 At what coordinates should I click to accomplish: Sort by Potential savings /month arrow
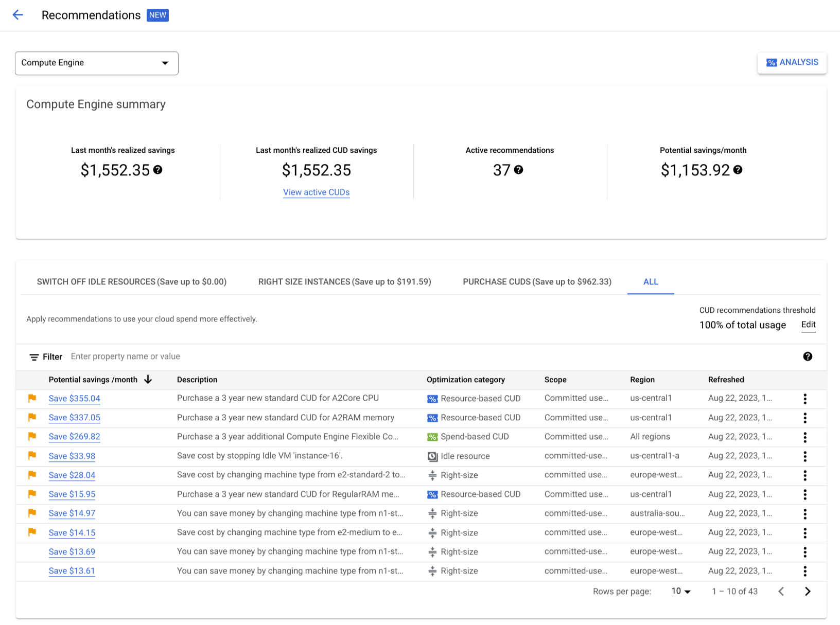pyautogui.click(x=148, y=380)
